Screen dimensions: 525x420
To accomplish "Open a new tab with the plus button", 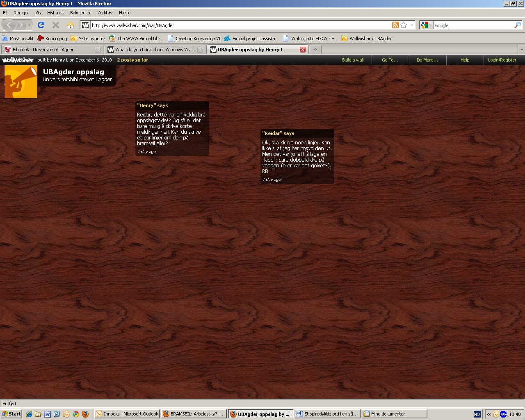I will [x=315, y=50].
